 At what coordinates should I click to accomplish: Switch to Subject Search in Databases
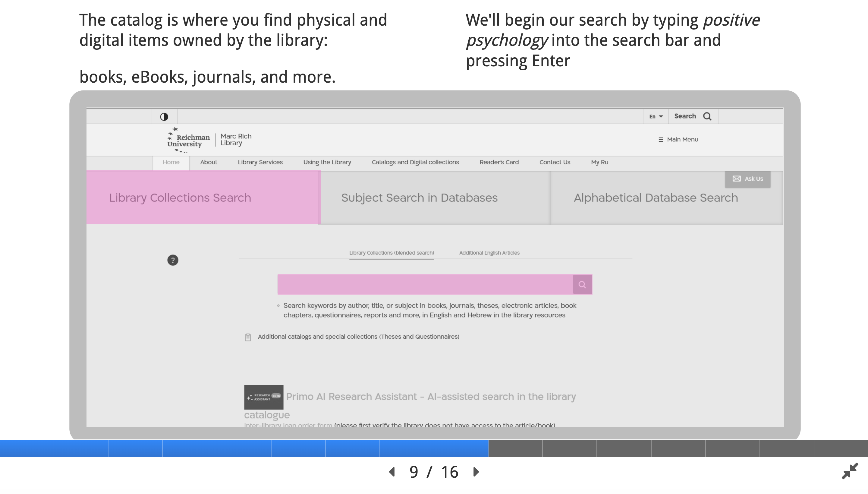pos(419,198)
